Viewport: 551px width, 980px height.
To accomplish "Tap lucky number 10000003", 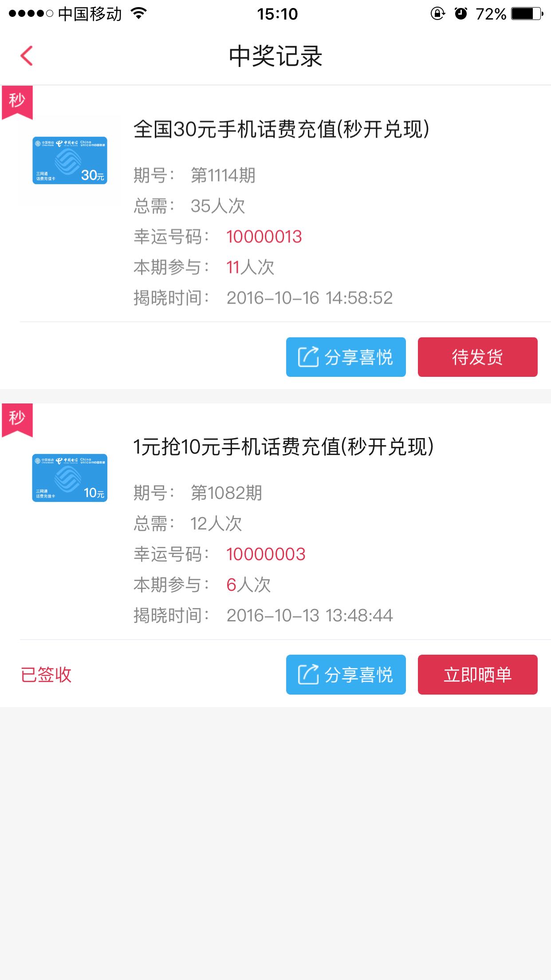I will point(266,554).
